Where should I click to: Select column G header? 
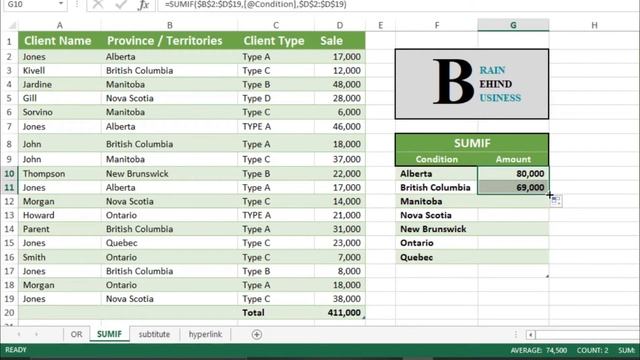point(513,25)
